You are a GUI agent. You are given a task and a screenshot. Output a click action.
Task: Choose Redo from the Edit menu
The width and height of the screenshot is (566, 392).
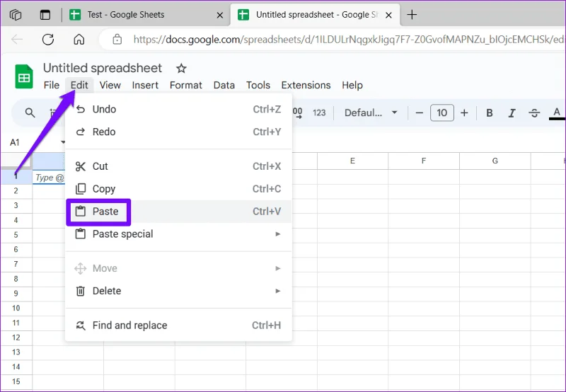(178, 132)
